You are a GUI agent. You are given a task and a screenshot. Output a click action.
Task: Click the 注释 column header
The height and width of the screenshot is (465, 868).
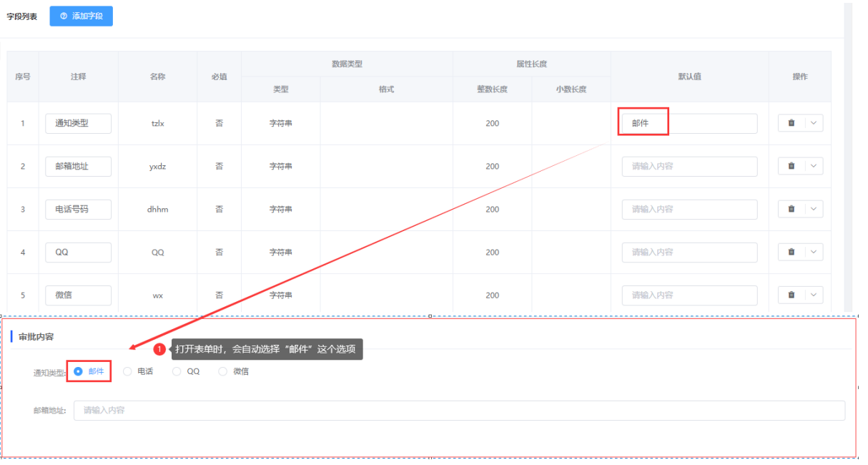pyautogui.click(x=78, y=77)
